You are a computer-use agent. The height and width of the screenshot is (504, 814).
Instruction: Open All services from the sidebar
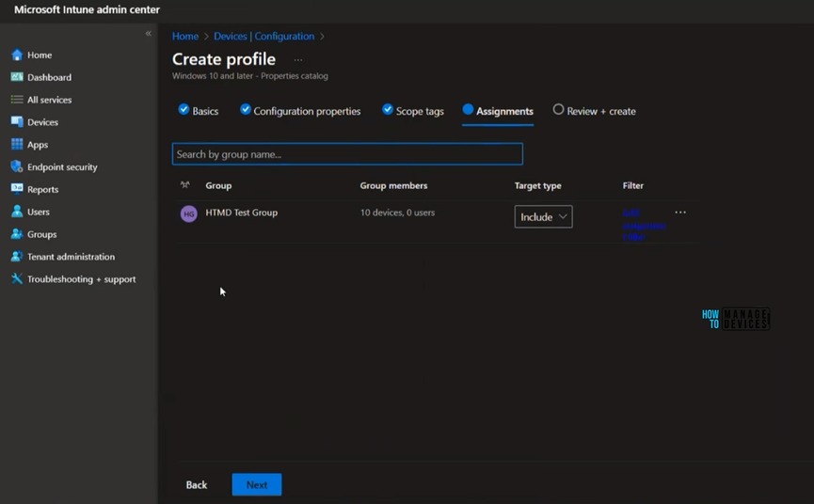49,100
